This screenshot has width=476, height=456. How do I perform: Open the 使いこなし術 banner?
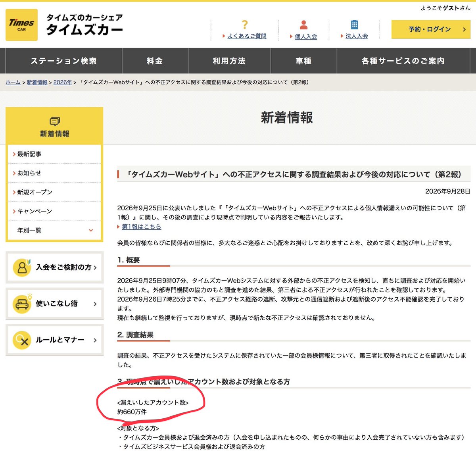point(54,304)
